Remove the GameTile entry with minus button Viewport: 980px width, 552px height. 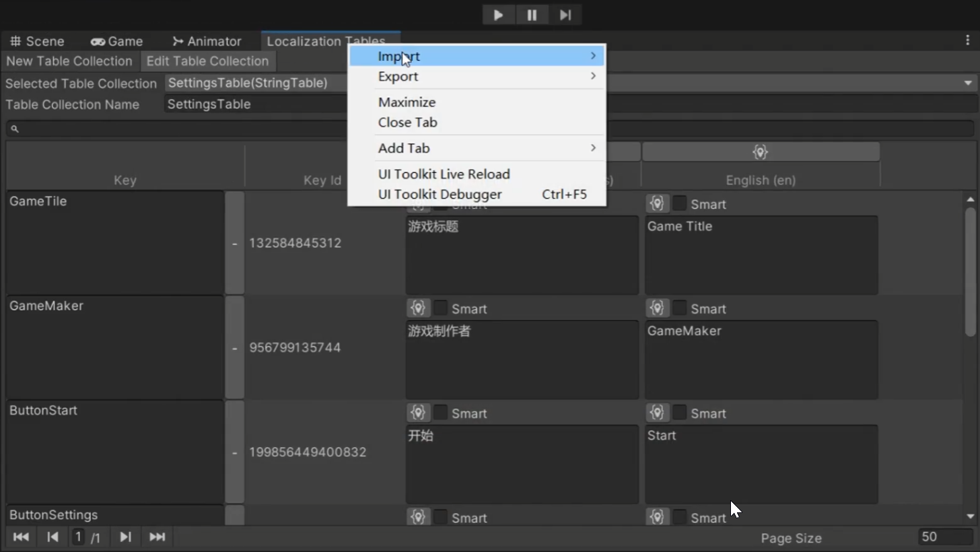tap(234, 243)
